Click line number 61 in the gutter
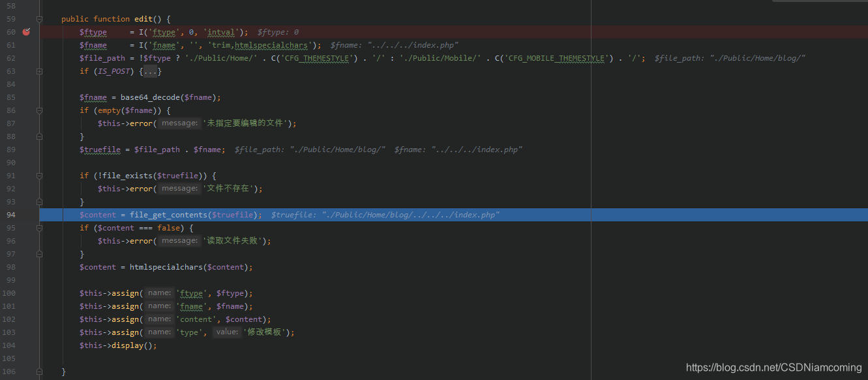The width and height of the screenshot is (868, 380). click(11, 45)
